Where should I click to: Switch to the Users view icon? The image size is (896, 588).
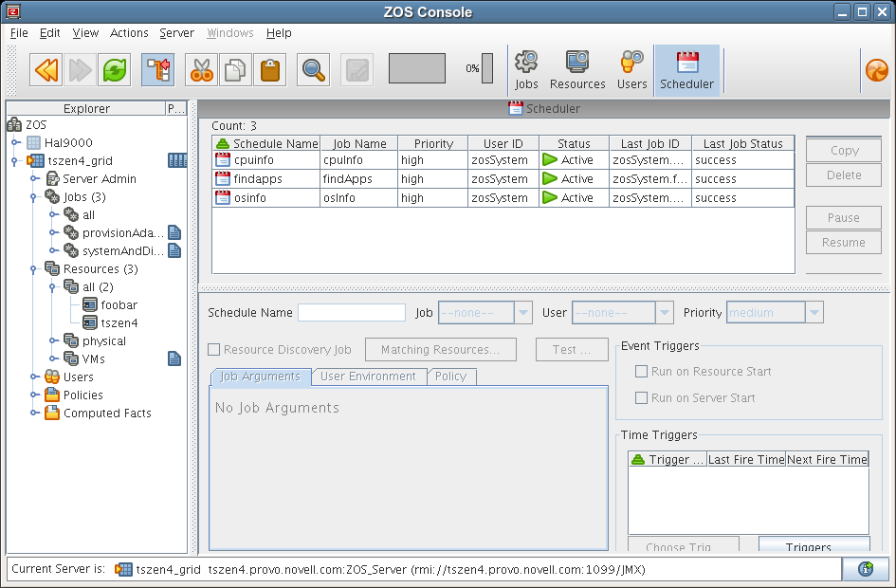(x=631, y=70)
